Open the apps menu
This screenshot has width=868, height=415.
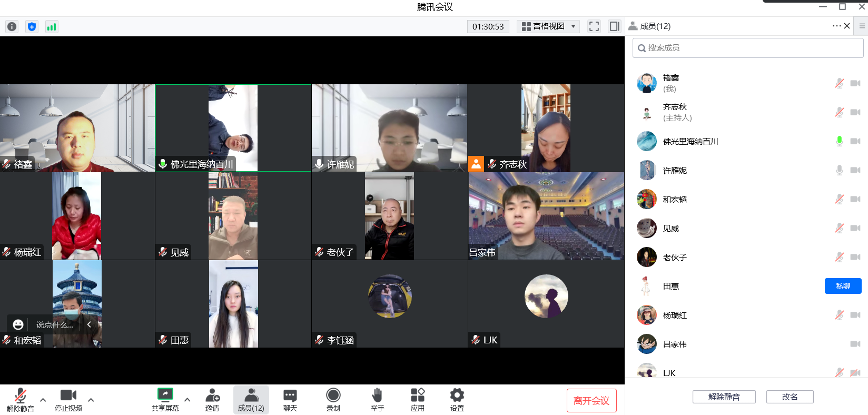418,400
